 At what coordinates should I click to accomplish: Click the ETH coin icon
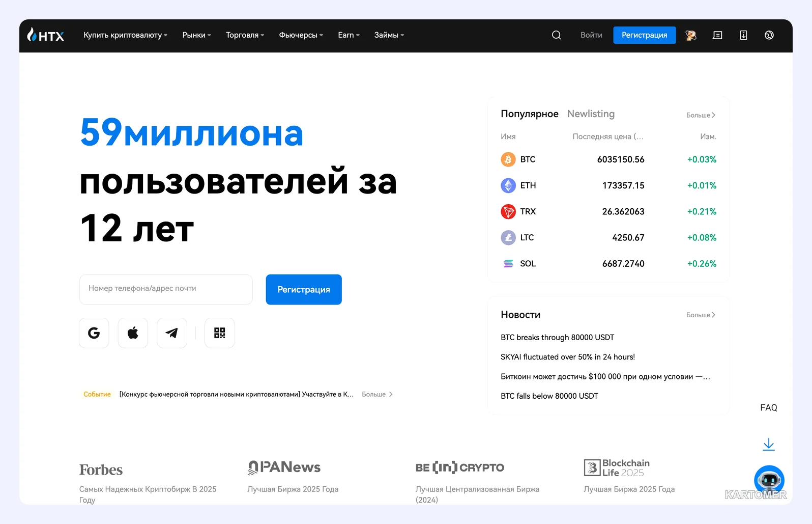coord(508,185)
